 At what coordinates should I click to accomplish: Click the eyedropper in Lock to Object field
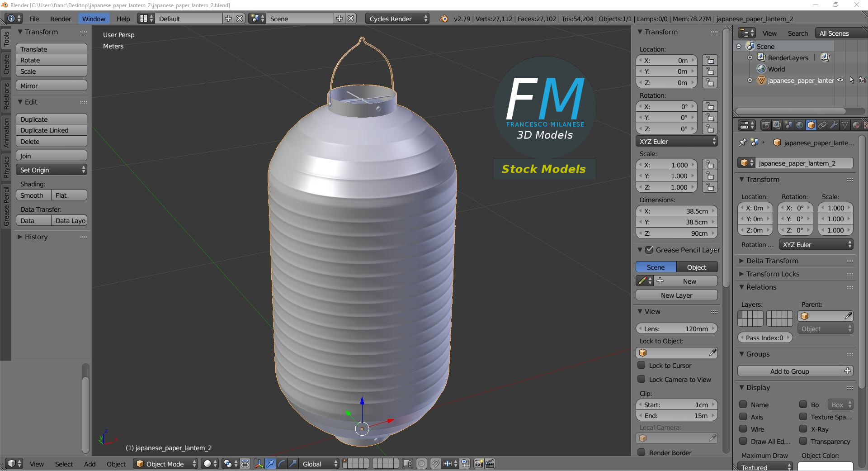click(712, 352)
